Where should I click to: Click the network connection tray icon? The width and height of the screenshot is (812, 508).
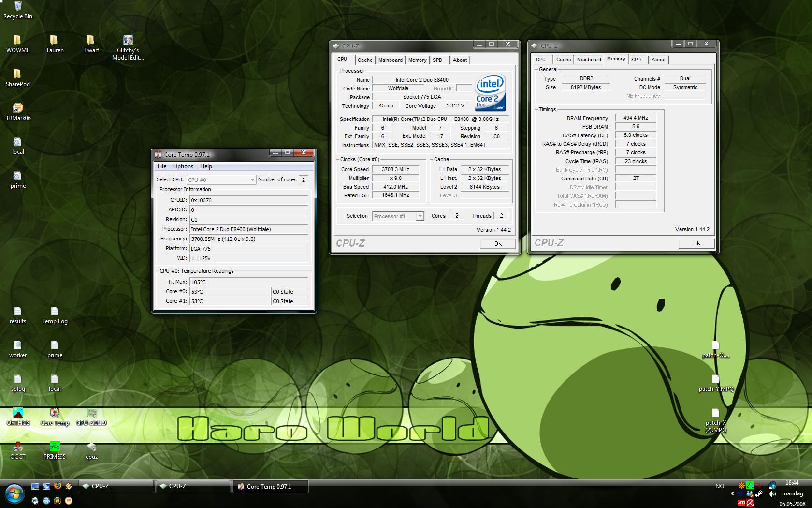tap(772, 485)
